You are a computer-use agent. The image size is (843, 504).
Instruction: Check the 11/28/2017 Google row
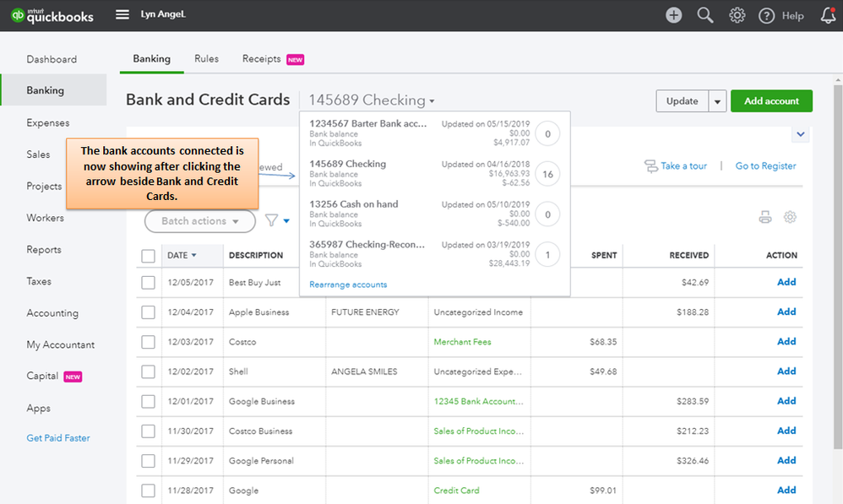coord(149,490)
